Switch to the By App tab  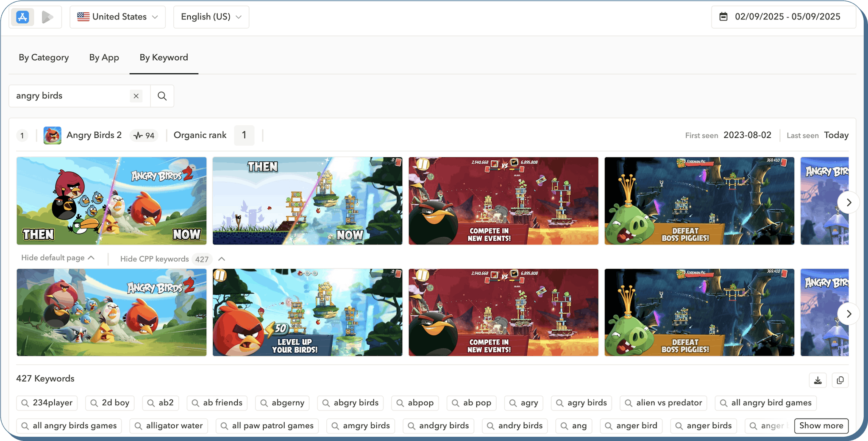click(x=104, y=58)
